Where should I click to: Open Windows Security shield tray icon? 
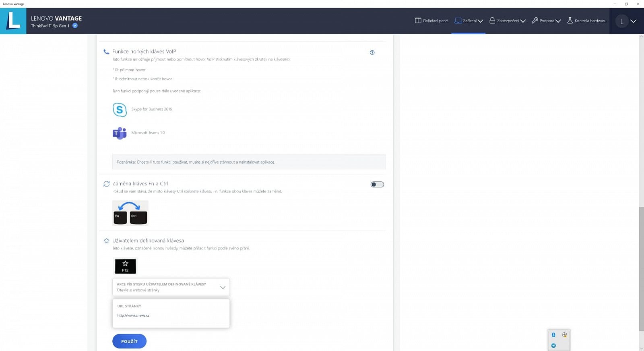pos(564,335)
